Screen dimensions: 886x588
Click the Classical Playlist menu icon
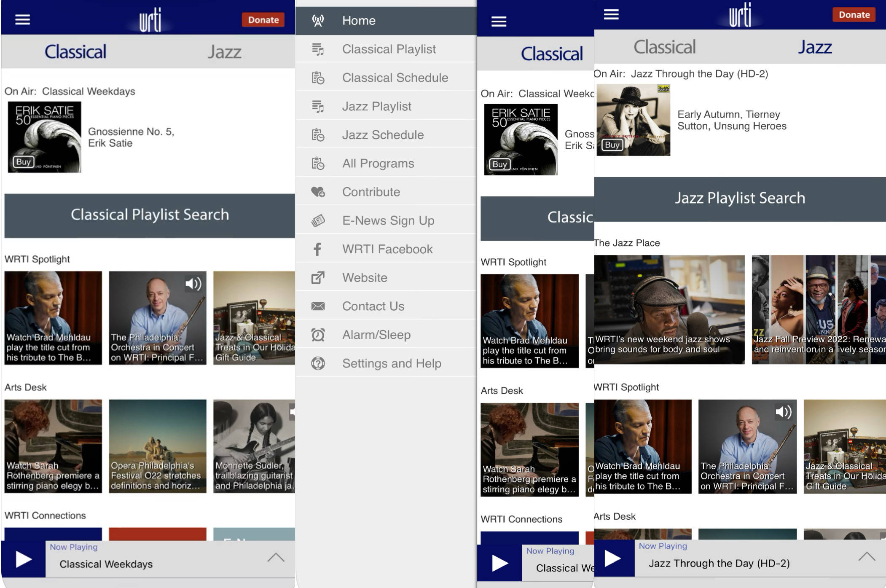[x=318, y=48]
